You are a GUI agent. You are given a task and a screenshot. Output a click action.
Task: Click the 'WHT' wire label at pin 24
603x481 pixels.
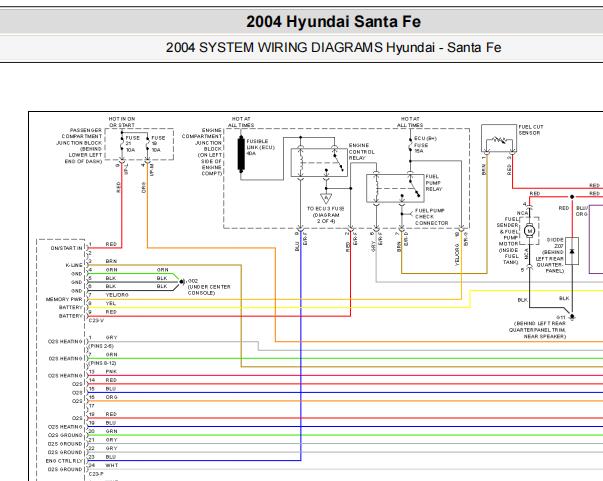pos(112,465)
